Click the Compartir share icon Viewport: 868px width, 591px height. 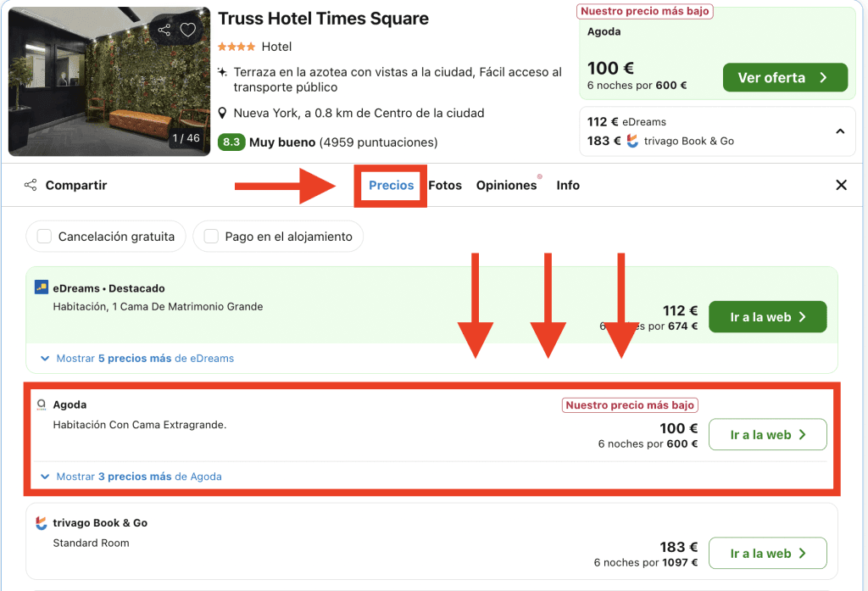(31, 185)
